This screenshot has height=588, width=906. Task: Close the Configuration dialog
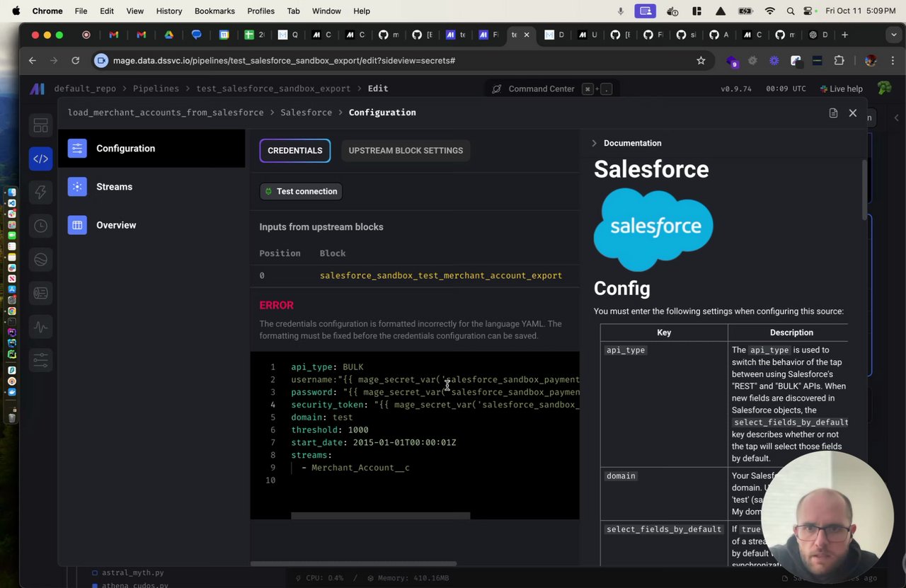pyautogui.click(x=852, y=113)
